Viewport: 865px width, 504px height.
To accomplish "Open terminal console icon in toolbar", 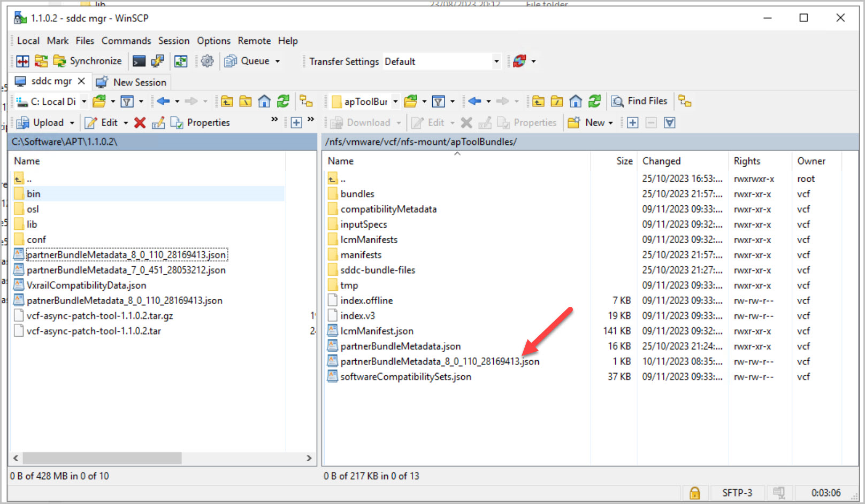I will point(139,61).
